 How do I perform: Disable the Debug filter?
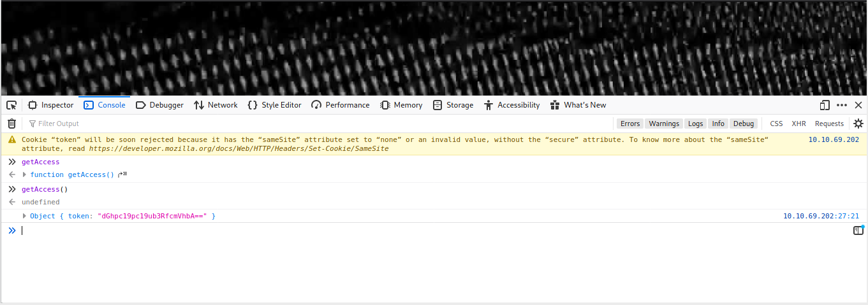coord(743,124)
